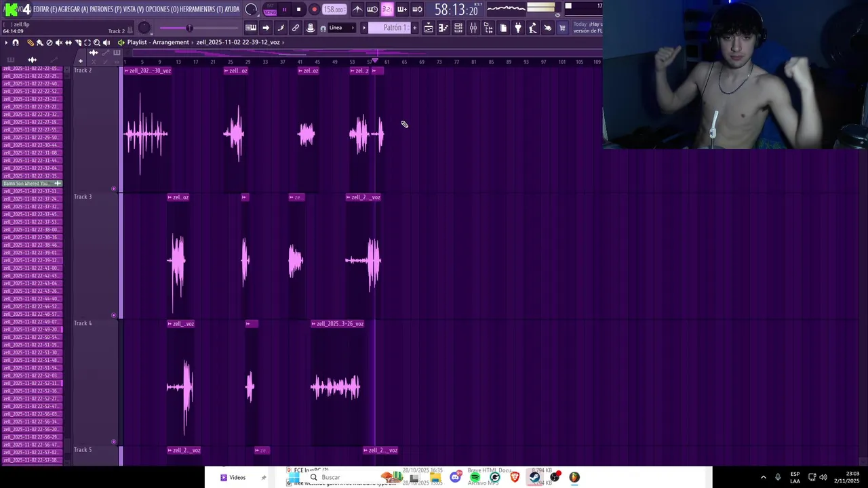The width and height of the screenshot is (868, 488).
Task: Click the red record button
Action: click(314, 9)
